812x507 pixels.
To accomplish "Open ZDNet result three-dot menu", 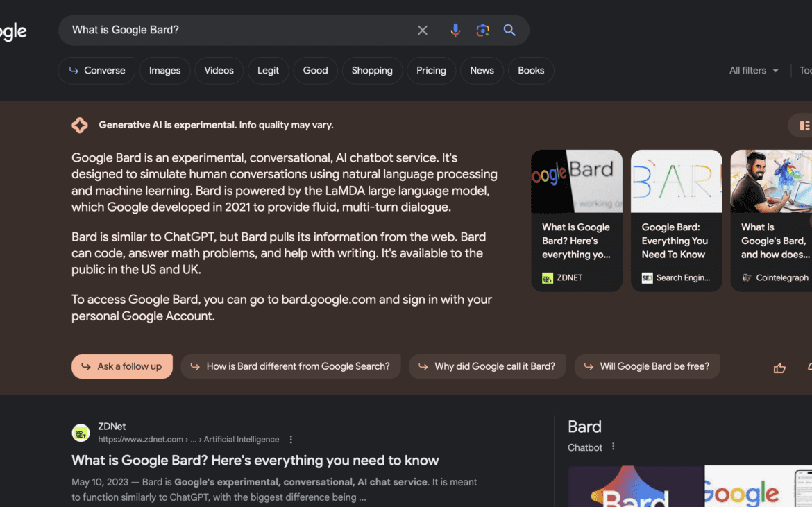I will click(x=291, y=439).
